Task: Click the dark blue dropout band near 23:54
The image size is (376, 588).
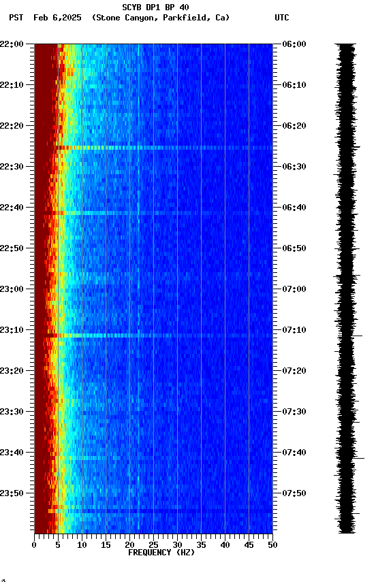Action: pyautogui.click(x=153, y=511)
